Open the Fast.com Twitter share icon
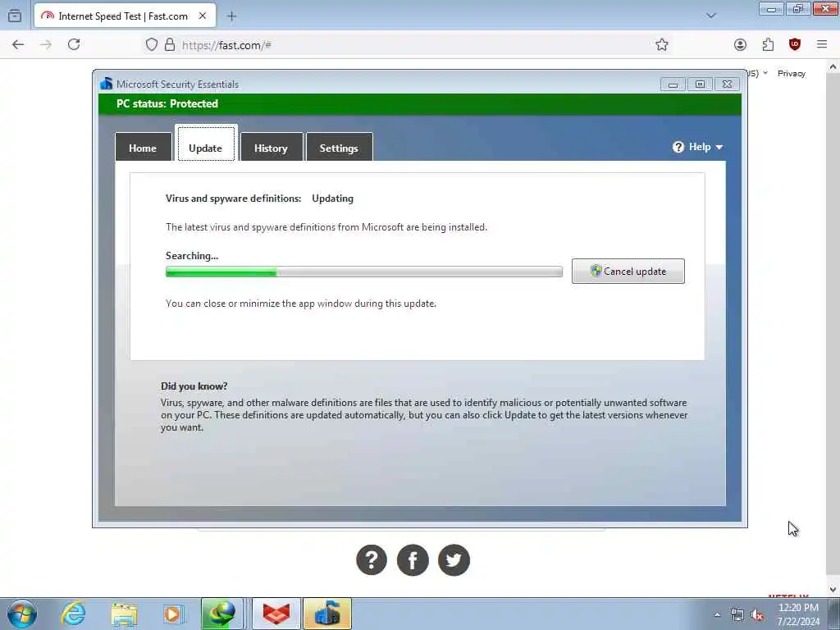The image size is (840, 630). coord(454,559)
